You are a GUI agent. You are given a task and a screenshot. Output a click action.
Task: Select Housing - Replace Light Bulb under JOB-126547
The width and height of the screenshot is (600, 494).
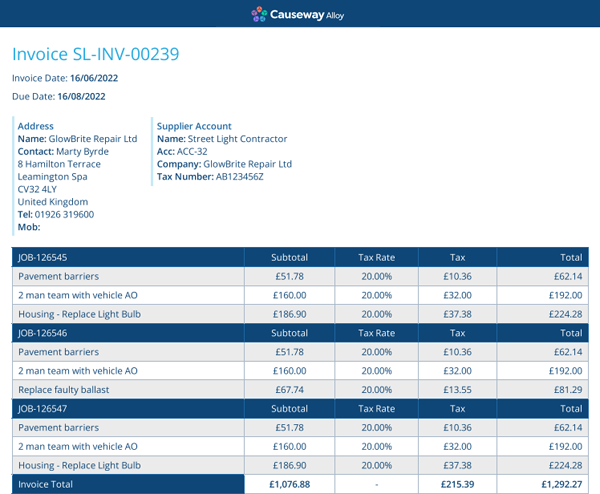click(x=80, y=466)
